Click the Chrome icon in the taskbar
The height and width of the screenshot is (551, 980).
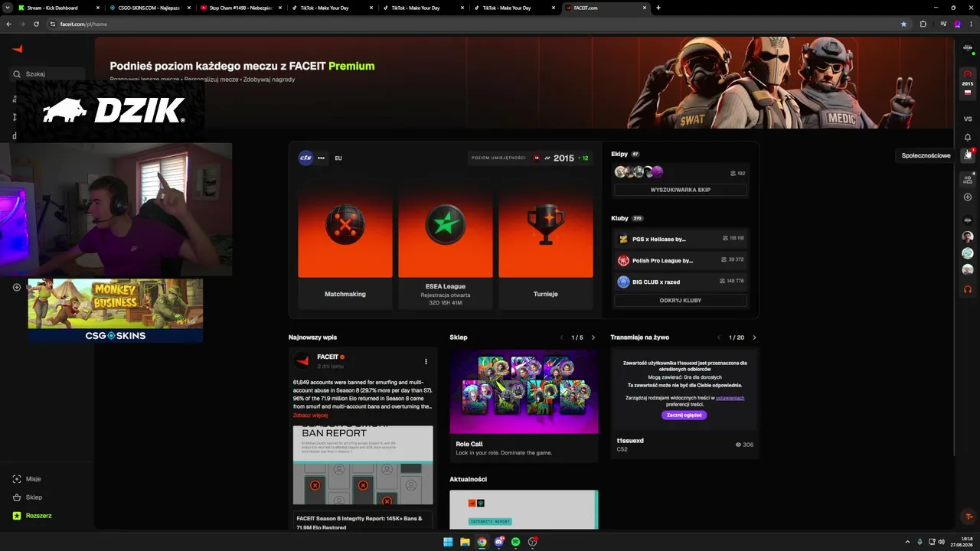pyautogui.click(x=482, y=542)
